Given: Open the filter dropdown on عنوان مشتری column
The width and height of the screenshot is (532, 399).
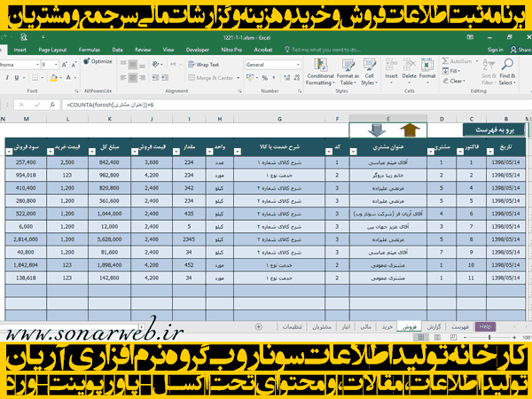Looking at the screenshot, I should [x=354, y=152].
